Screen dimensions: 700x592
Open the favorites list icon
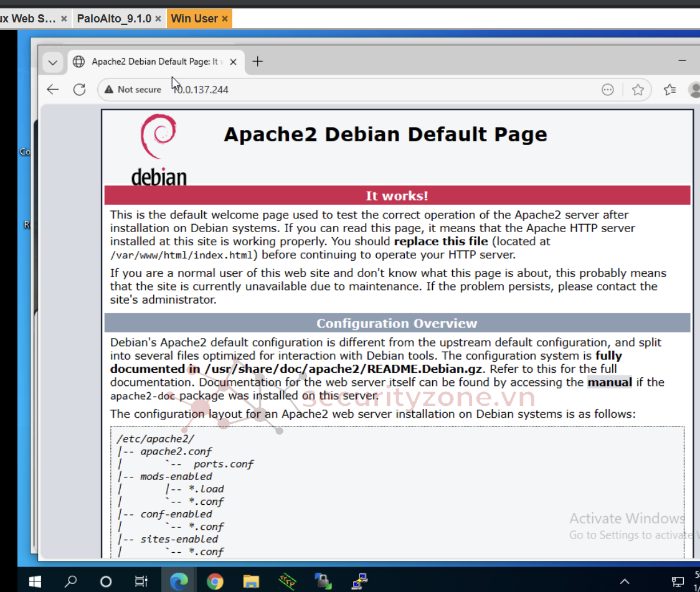[669, 90]
